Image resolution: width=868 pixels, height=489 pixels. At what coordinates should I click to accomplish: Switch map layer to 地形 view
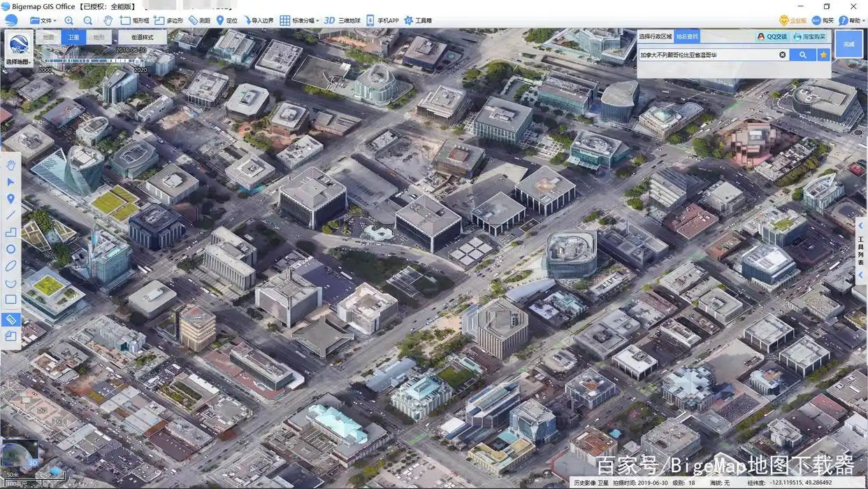(99, 37)
